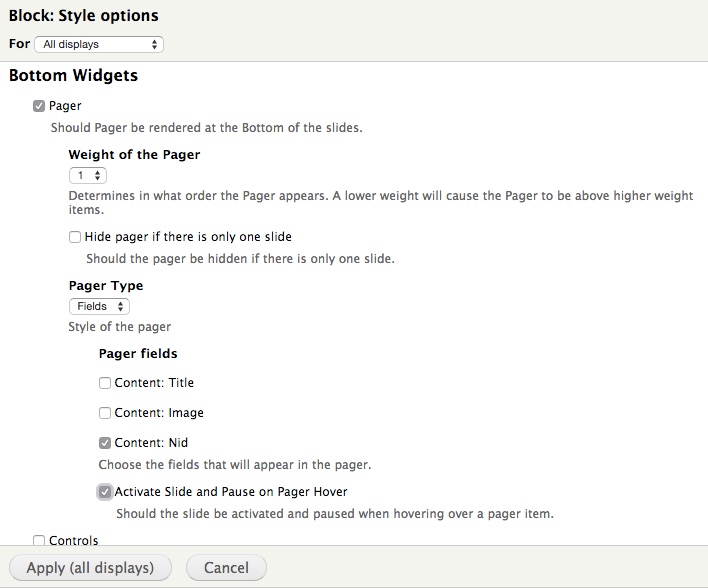
Task: Expand the Pager Type Fields dropdown
Action: coord(99,307)
